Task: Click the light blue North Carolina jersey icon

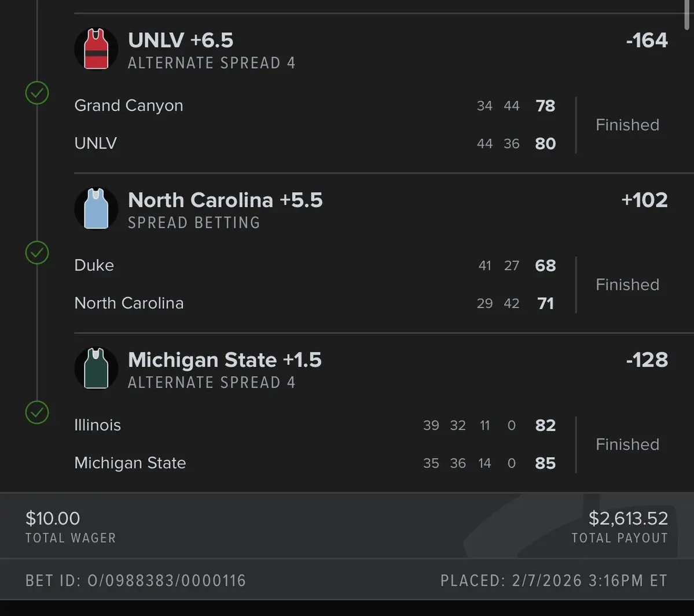Action: coord(96,209)
